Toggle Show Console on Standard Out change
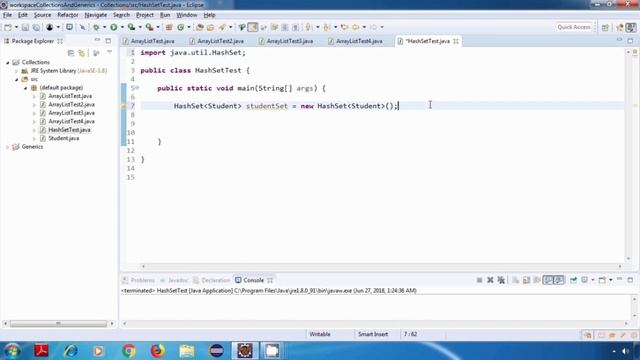The width and height of the screenshot is (640, 360). [548, 280]
